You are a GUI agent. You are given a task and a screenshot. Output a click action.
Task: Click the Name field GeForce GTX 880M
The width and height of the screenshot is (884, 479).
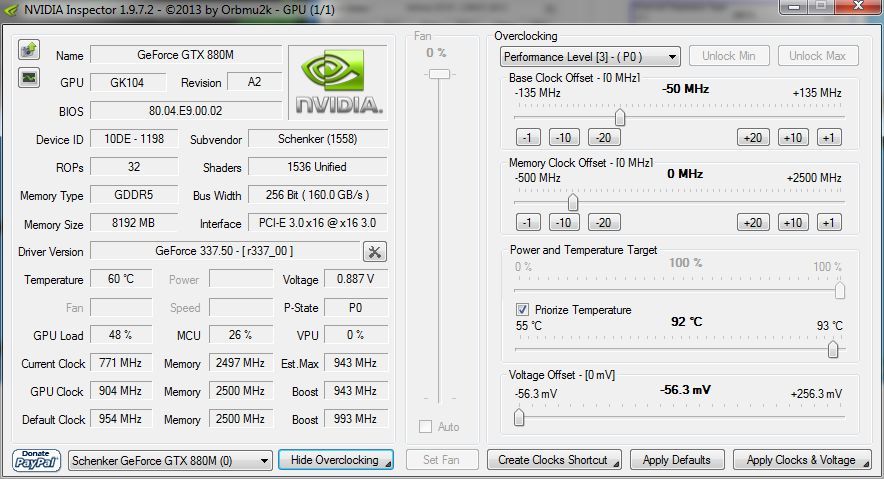[186, 55]
